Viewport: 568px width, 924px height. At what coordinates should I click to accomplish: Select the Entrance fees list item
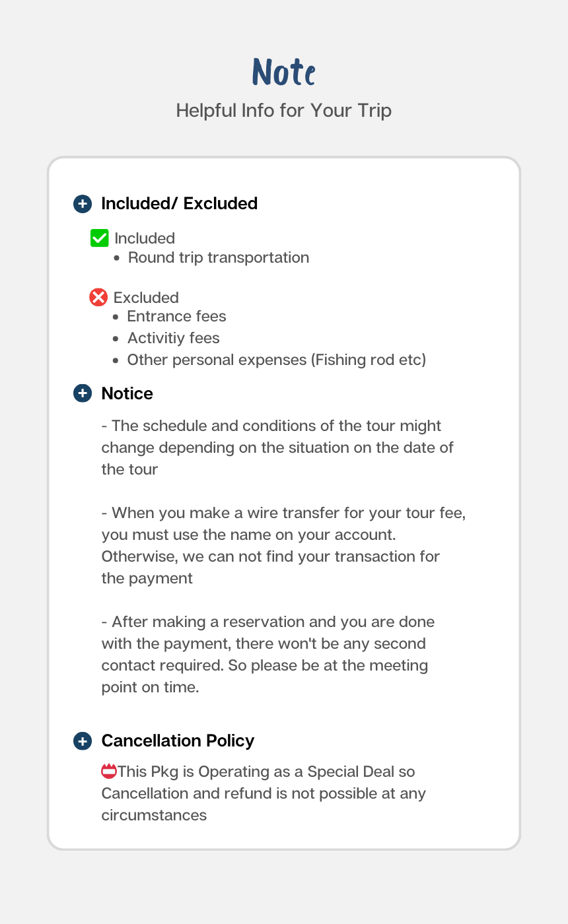pyautogui.click(x=176, y=316)
